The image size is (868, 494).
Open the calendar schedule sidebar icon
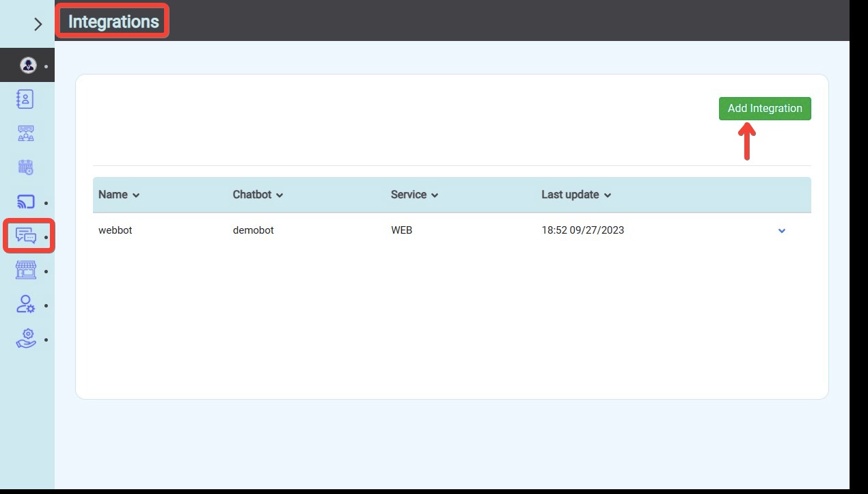tap(25, 167)
